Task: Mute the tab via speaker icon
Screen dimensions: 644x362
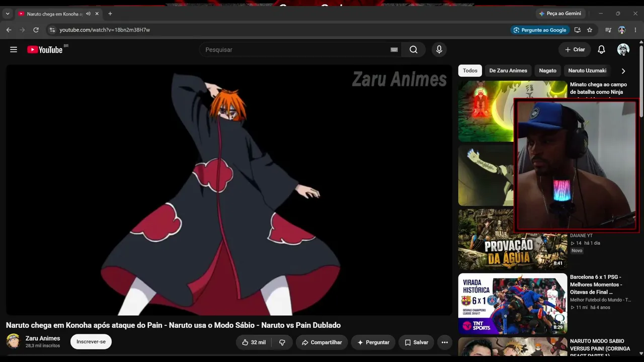Action: (x=89, y=14)
